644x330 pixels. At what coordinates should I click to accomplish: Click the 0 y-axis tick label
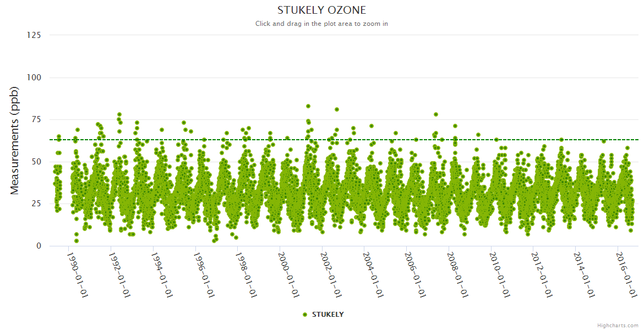click(x=39, y=246)
